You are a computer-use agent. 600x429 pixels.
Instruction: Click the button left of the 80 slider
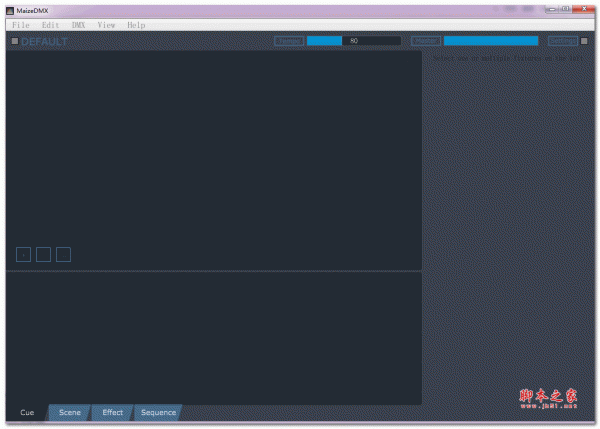(289, 41)
